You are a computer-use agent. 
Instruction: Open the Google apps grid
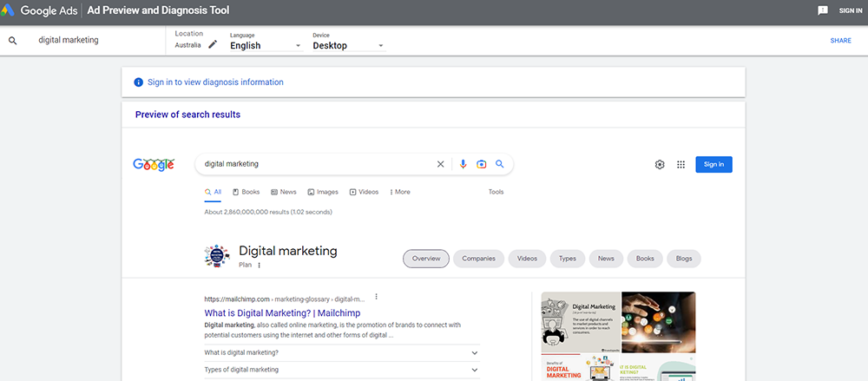681,165
